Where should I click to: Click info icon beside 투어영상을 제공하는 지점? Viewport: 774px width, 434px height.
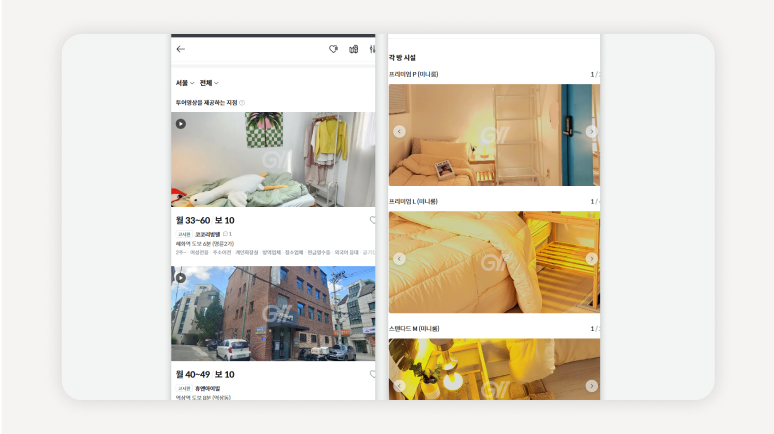click(242, 103)
